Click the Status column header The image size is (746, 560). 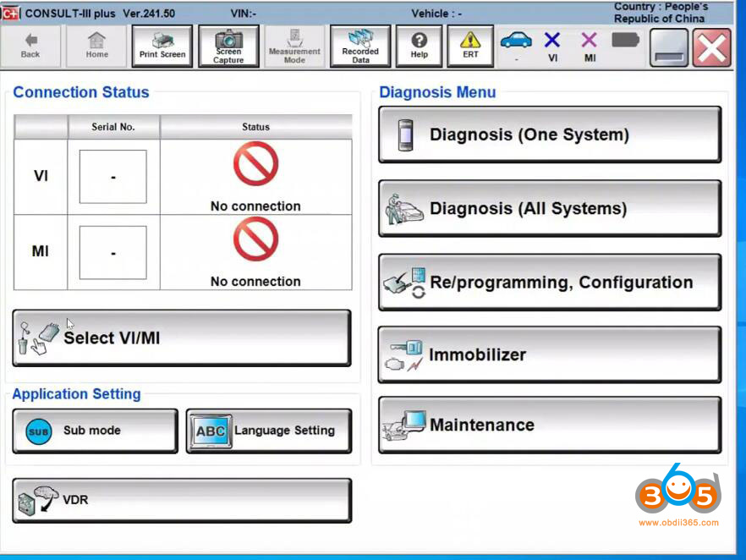pyautogui.click(x=256, y=127)
